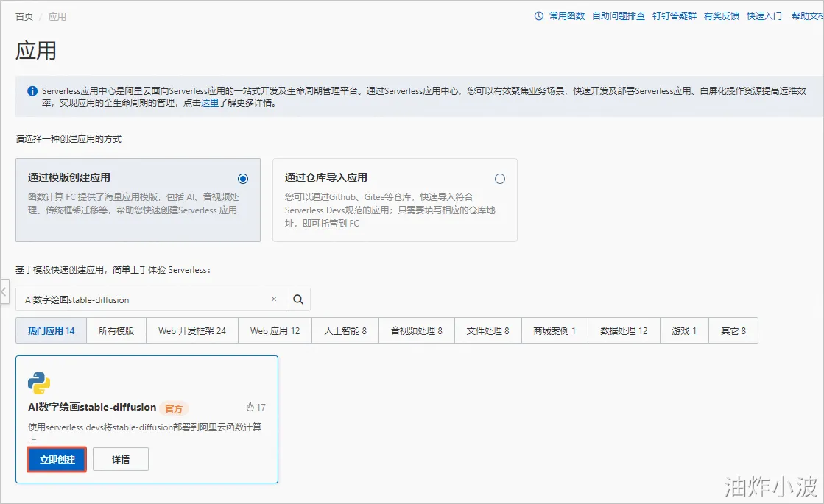Open the 数据处理 12 tab
Image resolution: width=824 pixels, height=504 pixels.
624,330
